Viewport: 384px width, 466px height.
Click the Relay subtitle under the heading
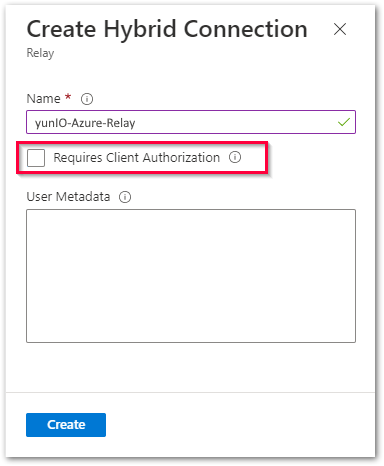40,53
